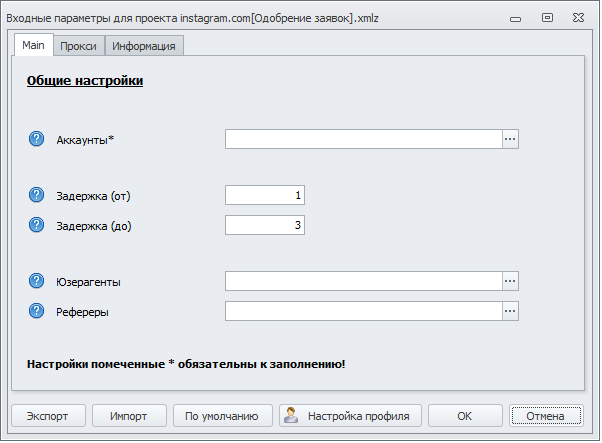Click the Задержка (от) value field

pos(265,195)
